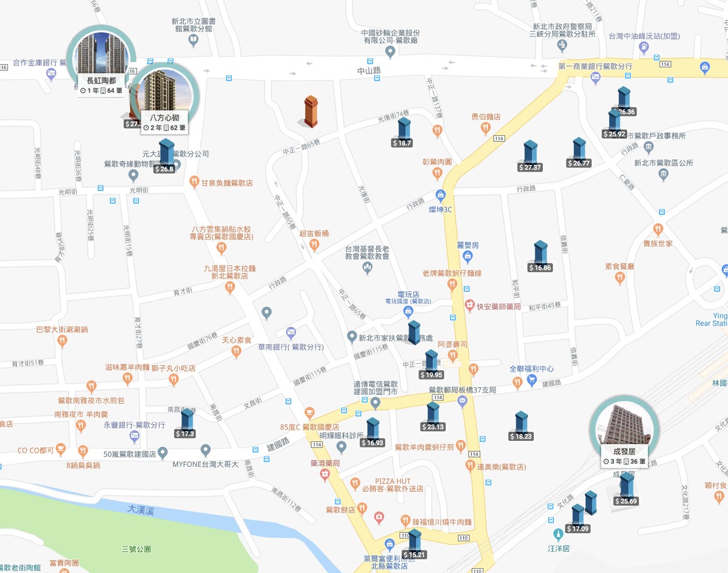Click the 永豐銀行 bank icon
The width and height of the screenshot is (728, 573).
(x=135, y=436)
